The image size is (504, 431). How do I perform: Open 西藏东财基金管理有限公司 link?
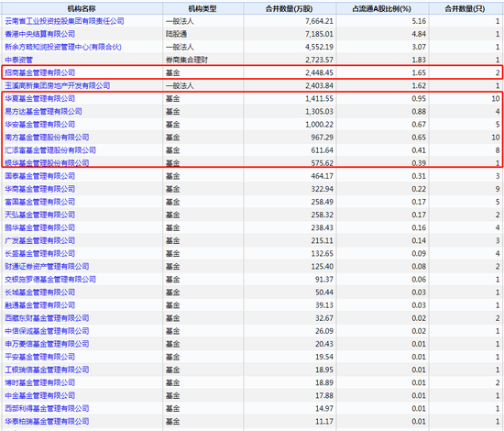tap(47, 318)
